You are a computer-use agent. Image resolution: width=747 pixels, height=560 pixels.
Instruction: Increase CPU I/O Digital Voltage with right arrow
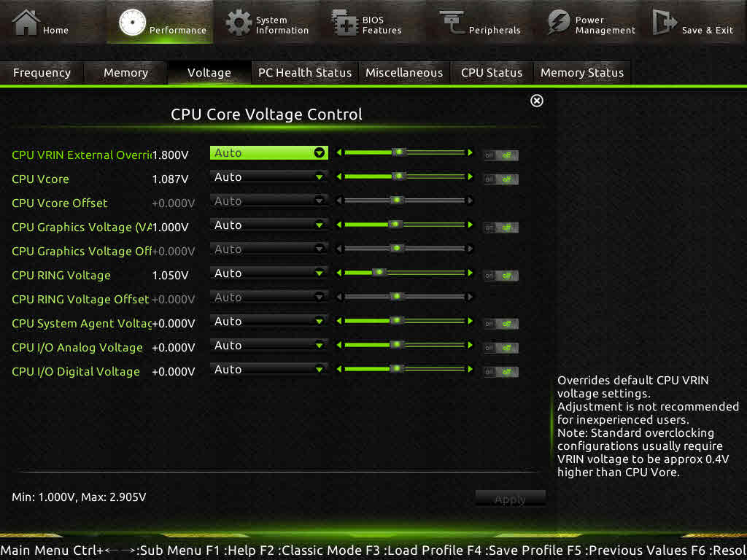point(471,369)
